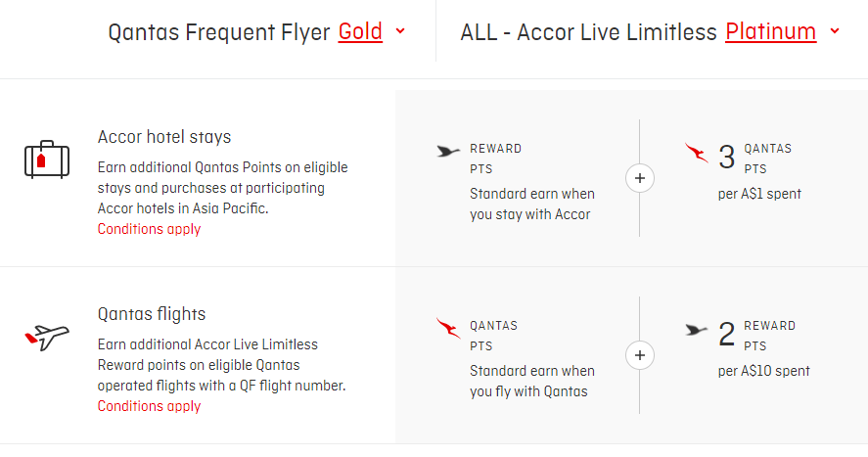Click the plus circle in the Qantas flights row

(640, 356)
